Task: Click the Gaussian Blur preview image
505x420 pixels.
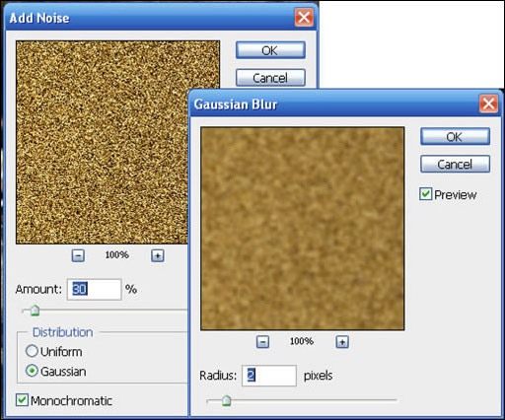Action: tap(303, 229)
